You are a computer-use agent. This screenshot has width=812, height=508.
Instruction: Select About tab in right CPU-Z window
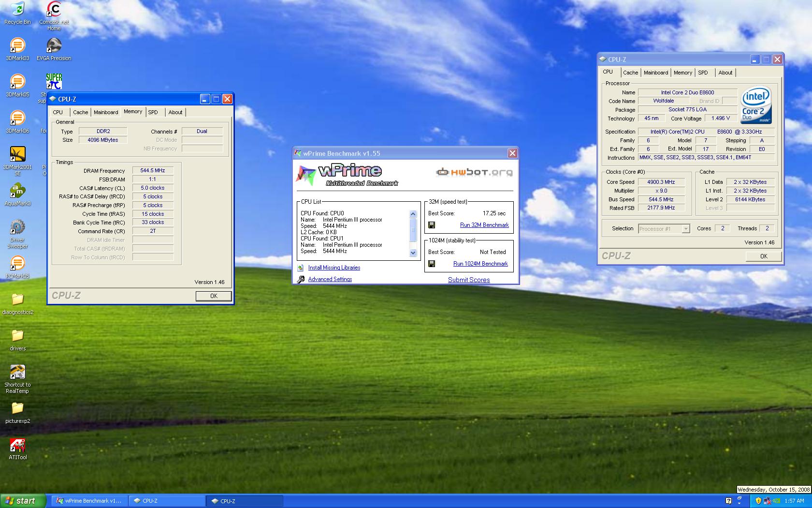[725, 73]
